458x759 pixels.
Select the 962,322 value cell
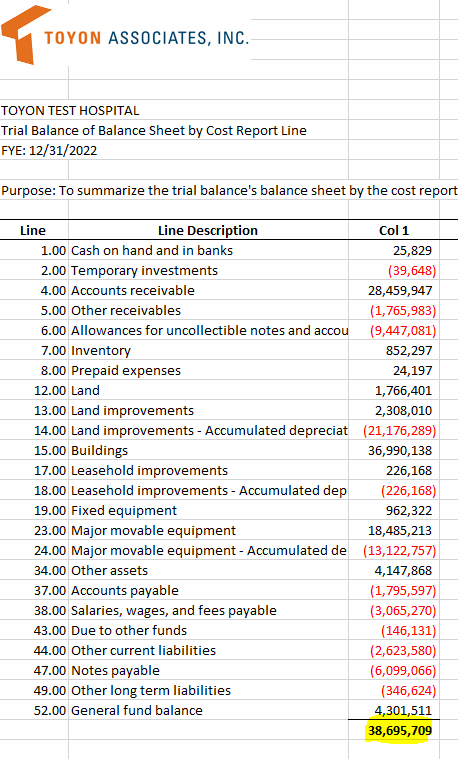coord(394,510)
